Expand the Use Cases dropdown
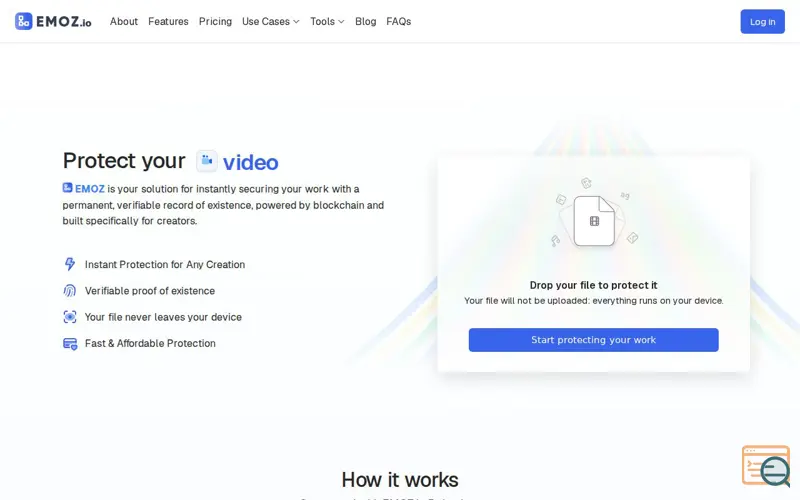Viewport: 800px width, 500px height. pos(270,21)
